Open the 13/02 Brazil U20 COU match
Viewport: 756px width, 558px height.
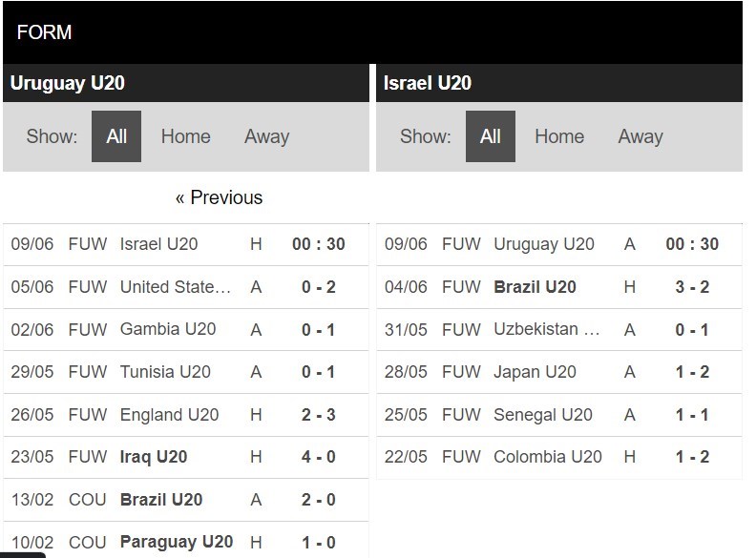click(x=186, y=500)
